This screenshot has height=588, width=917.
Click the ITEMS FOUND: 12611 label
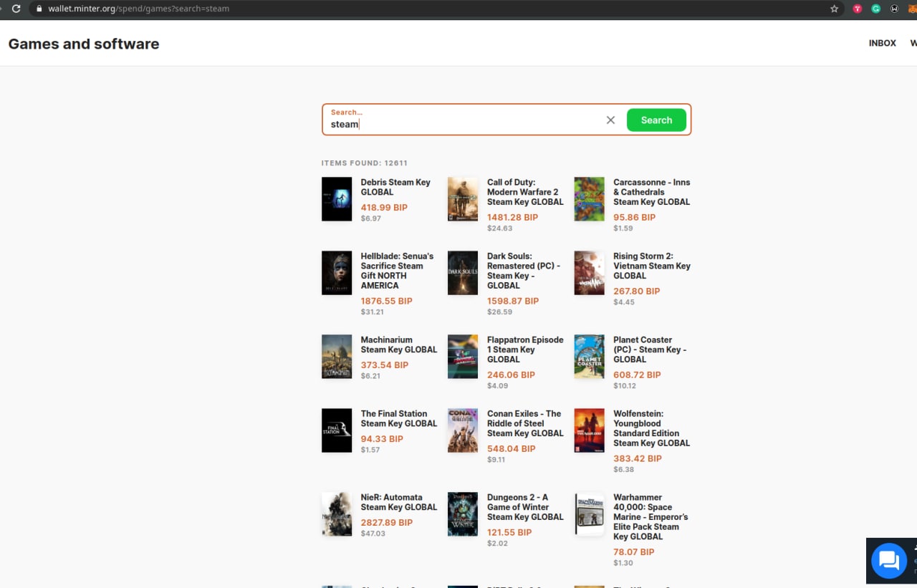point(365,163)
